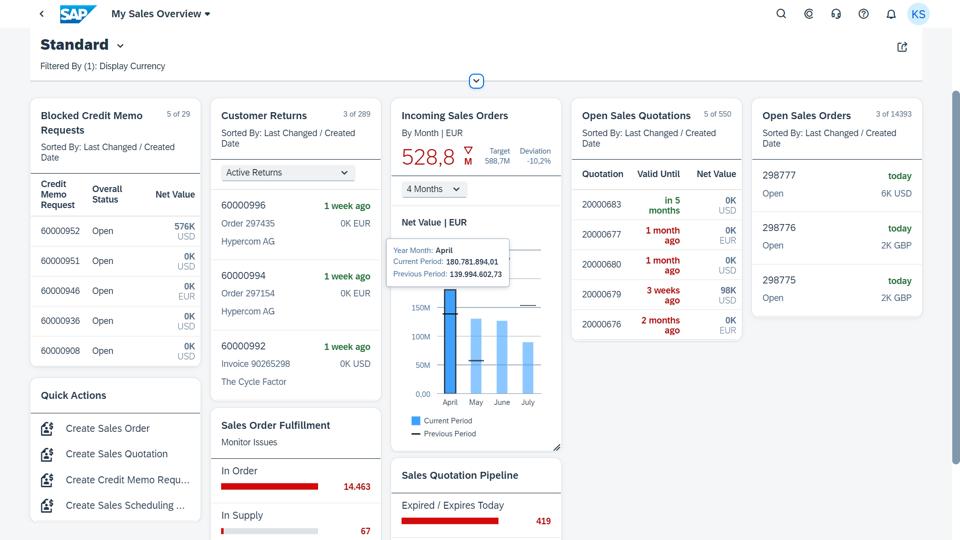Open the Standard view variant dropdown
The width and height of the screenshot is (960, 540).
[x=120, y=46]
